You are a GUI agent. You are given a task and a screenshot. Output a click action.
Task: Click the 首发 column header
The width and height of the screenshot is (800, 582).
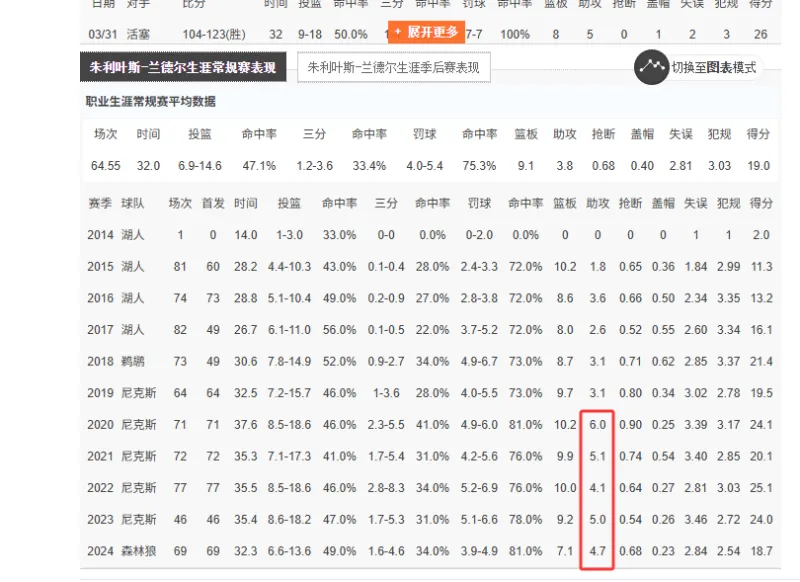click(213, 203)
